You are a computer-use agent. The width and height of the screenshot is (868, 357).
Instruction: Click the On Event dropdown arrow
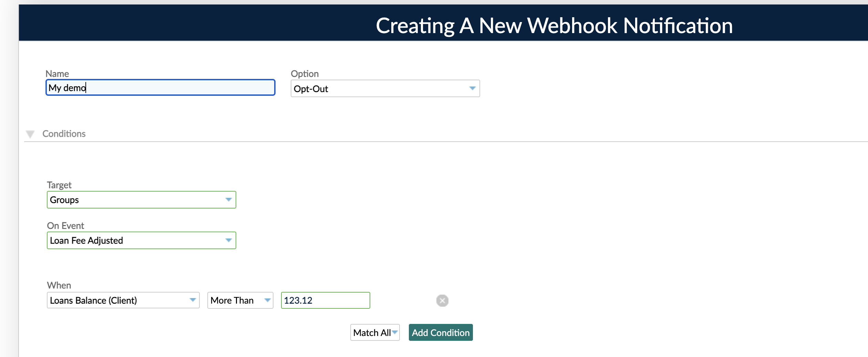tap(228, 240)
